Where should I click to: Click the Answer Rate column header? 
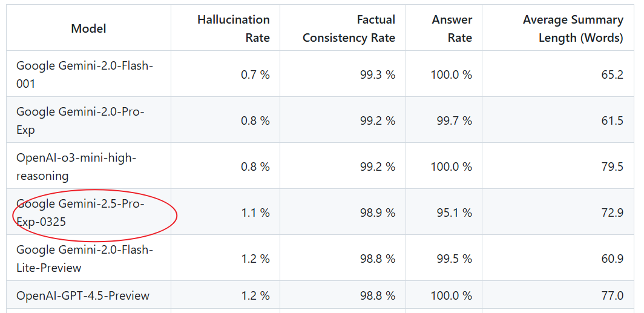444,28
